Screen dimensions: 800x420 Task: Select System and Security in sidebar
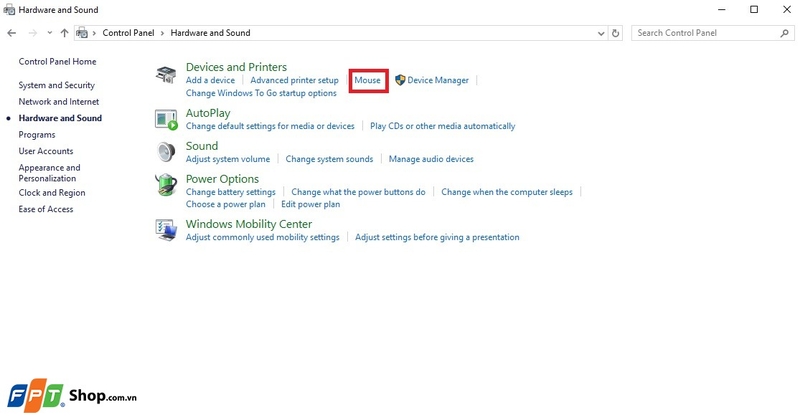57,85
